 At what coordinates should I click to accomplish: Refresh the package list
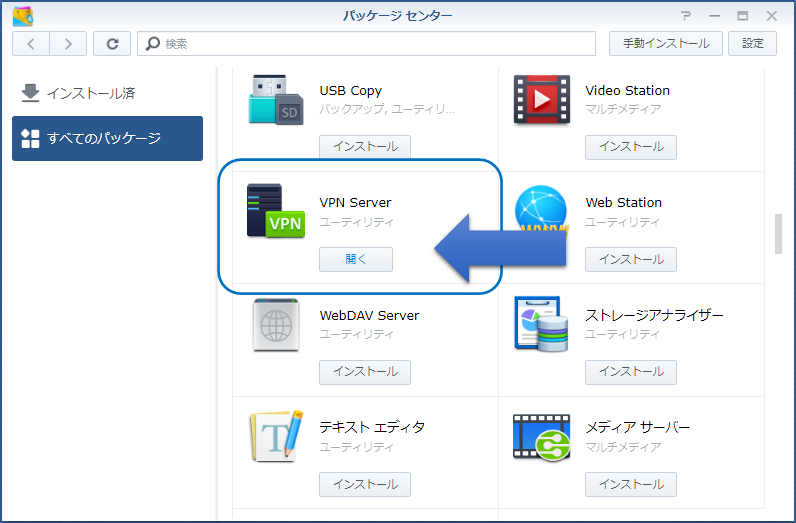click(112, 44)
